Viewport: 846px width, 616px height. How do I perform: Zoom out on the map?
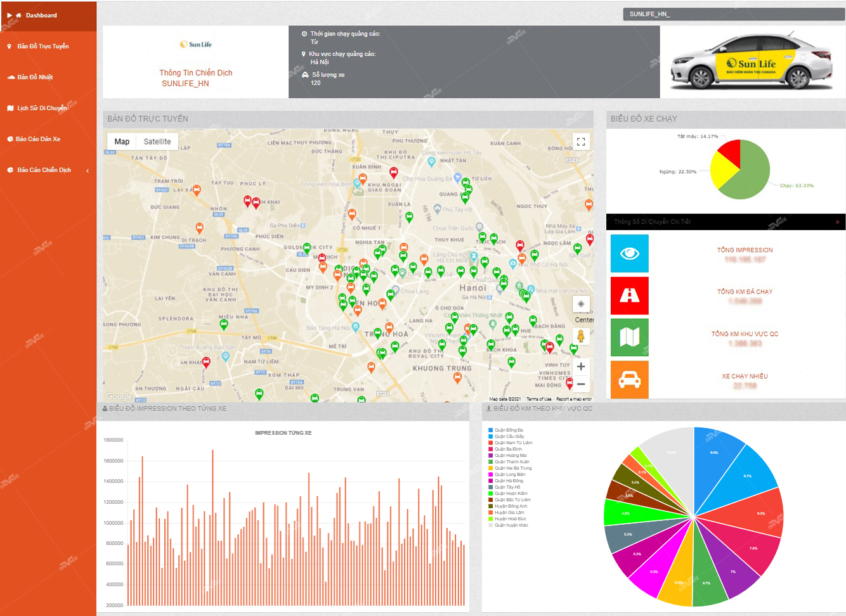(x=580, y=384)
